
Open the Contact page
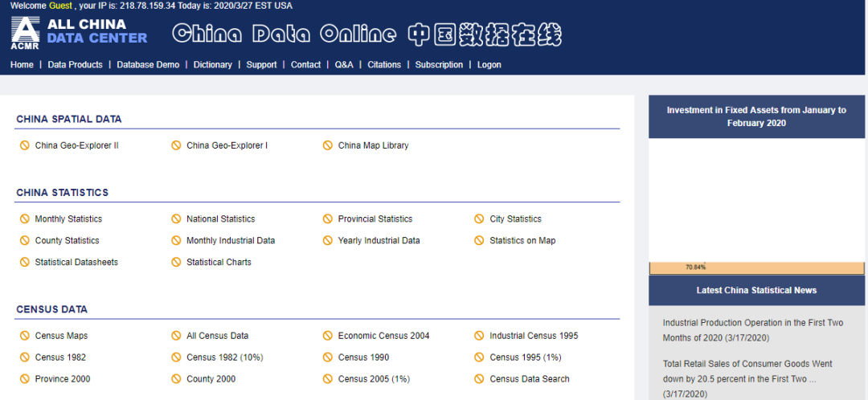pyautogui.click(x=305, y=65)
